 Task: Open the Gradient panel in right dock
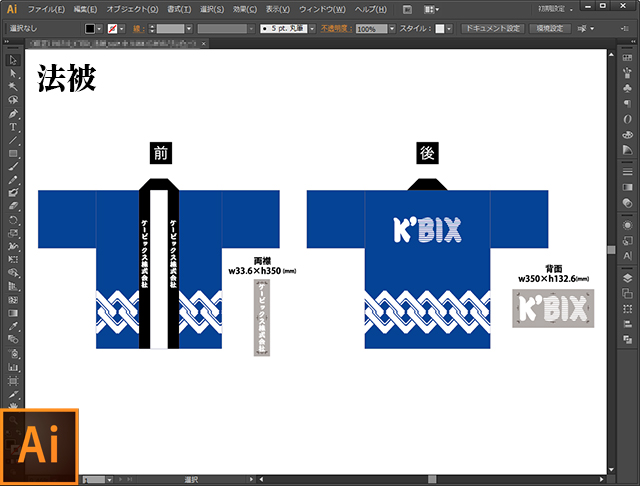[627, 187]
